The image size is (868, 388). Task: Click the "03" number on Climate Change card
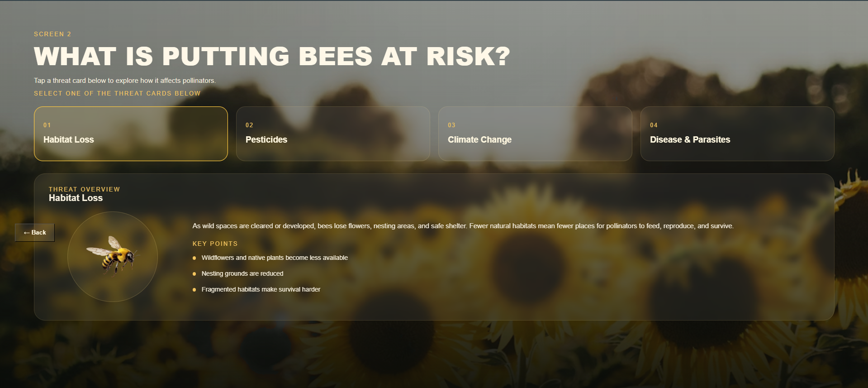pyautogui.click(x=451, y=125)
